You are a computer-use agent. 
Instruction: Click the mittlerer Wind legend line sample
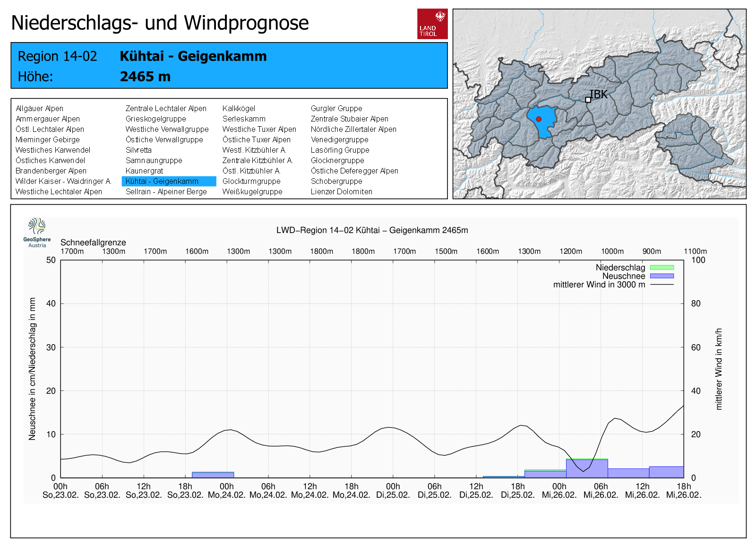661,285
